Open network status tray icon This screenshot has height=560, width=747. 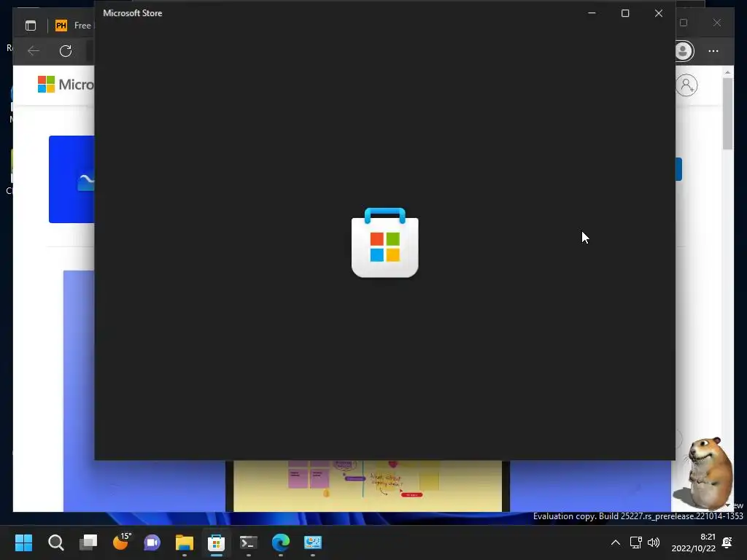635,542
